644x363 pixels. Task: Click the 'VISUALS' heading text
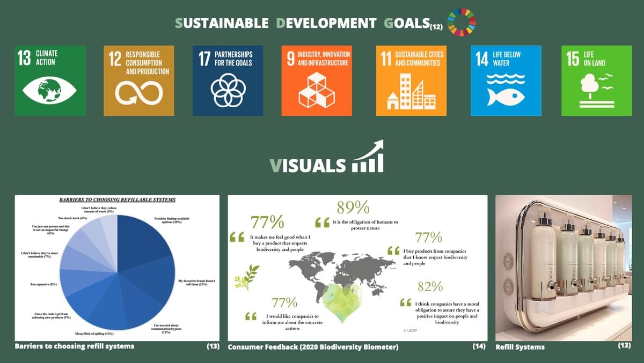tap(308, 165)
